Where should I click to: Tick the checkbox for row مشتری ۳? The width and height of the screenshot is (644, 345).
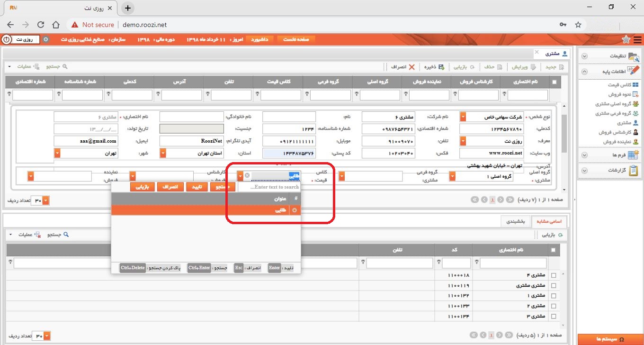tap(554, 316)
